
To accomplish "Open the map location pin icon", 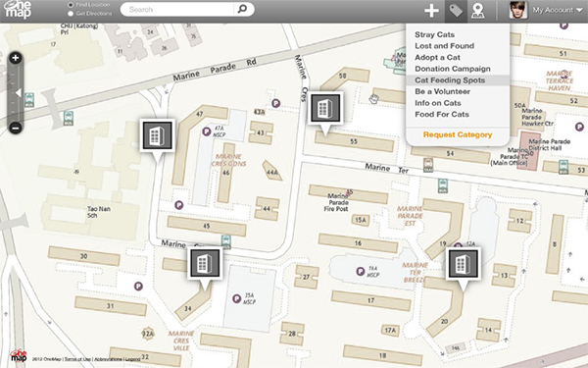I will 478,11.
